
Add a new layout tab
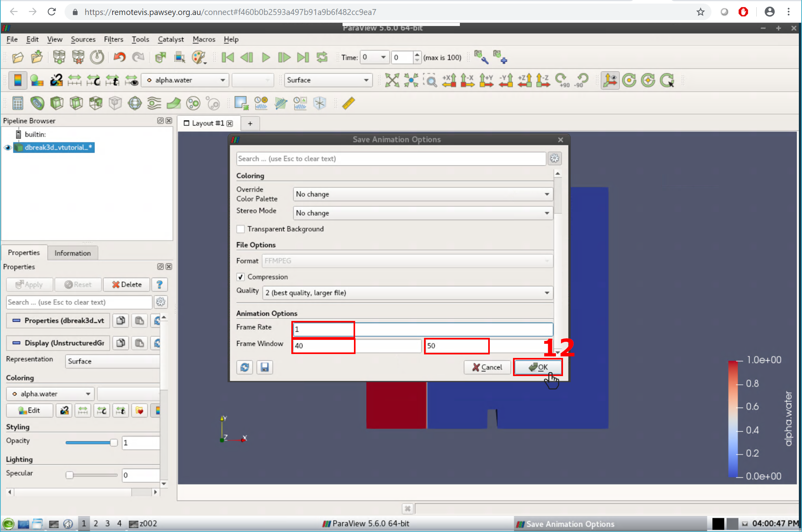[250, 124]
